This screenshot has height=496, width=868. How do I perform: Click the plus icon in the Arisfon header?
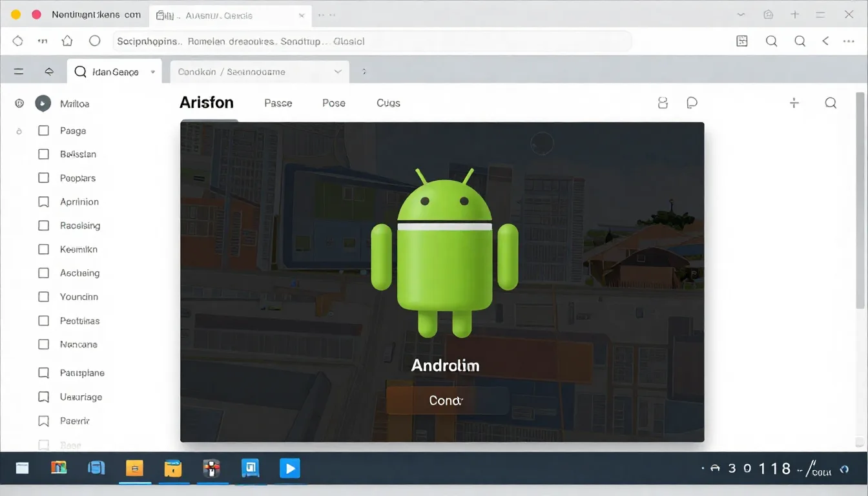[x=794, y=103]
